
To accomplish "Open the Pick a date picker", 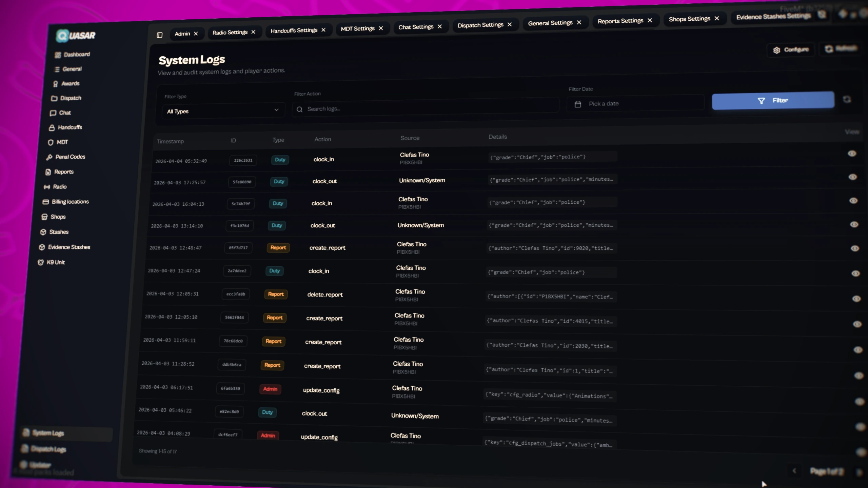I will coord(635,103).
